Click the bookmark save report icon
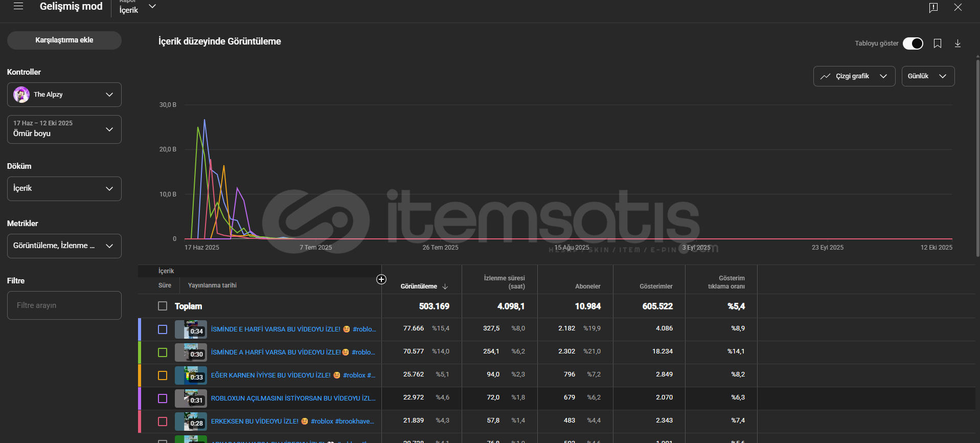The image size is (980, 443). coord(937,43)
